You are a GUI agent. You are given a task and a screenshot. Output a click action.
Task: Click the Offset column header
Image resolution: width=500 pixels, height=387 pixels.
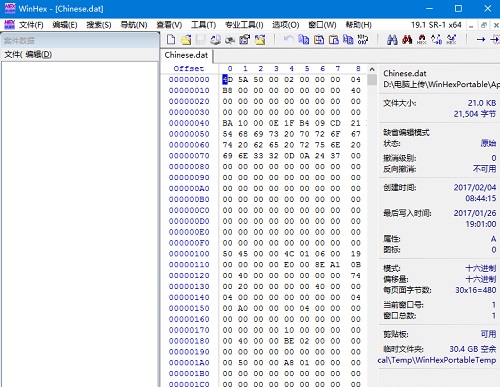click(189, 68)
